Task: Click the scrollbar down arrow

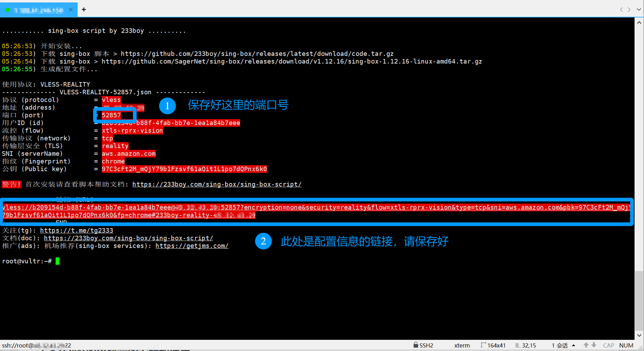Action: point(639,335)
